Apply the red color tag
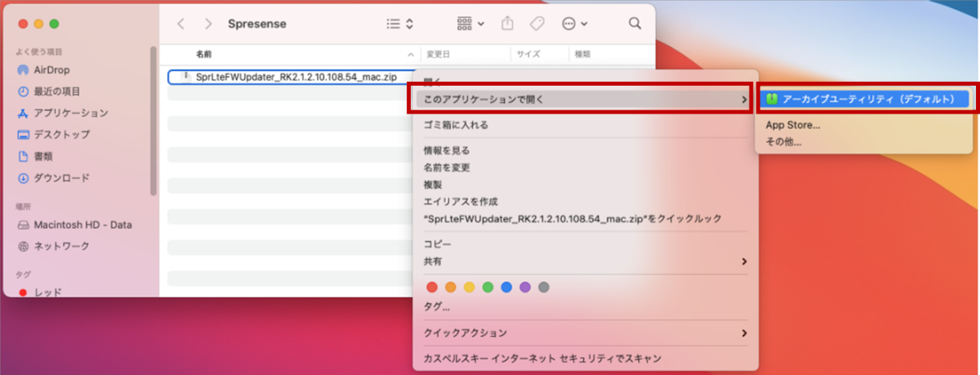 pyautogui.click(x=432, y=287)
